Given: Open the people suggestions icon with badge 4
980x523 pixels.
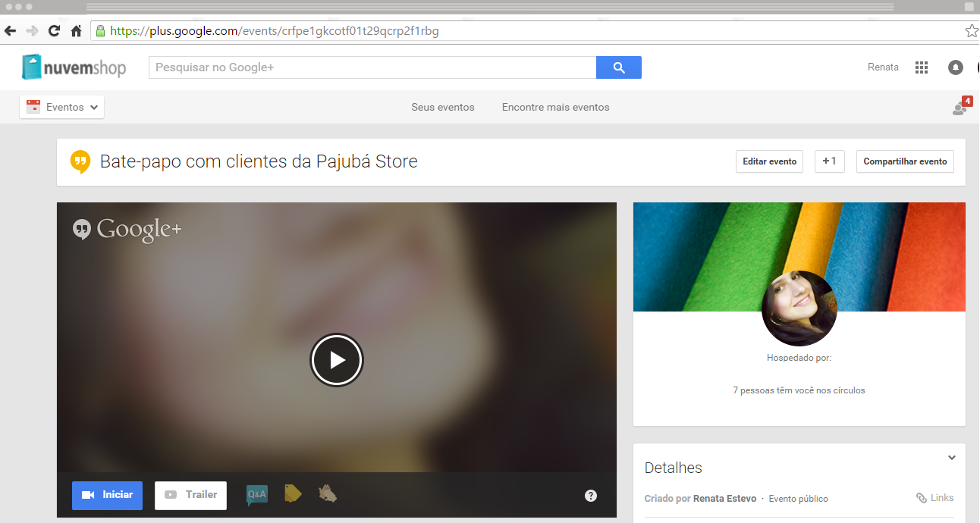Looking at the screenshot, I should [962, 107].
